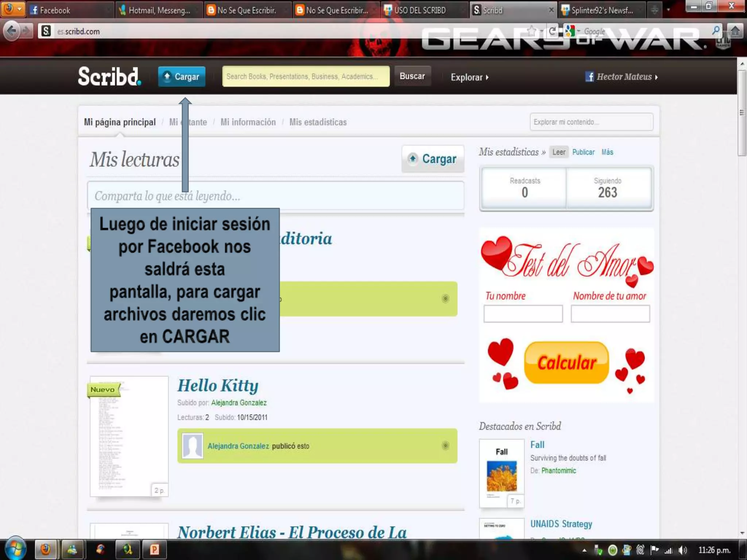Open the Phantomimic author link

(x=558, y=470)
